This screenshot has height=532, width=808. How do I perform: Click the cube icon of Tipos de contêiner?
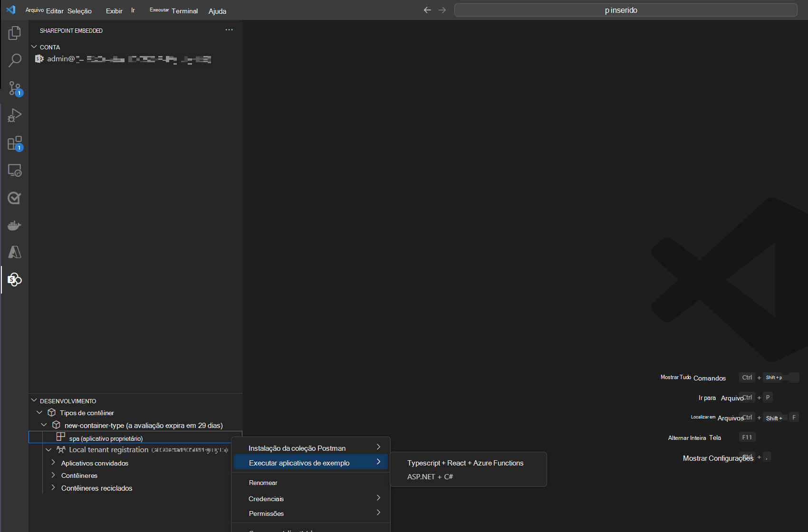[x=52, y=412]
